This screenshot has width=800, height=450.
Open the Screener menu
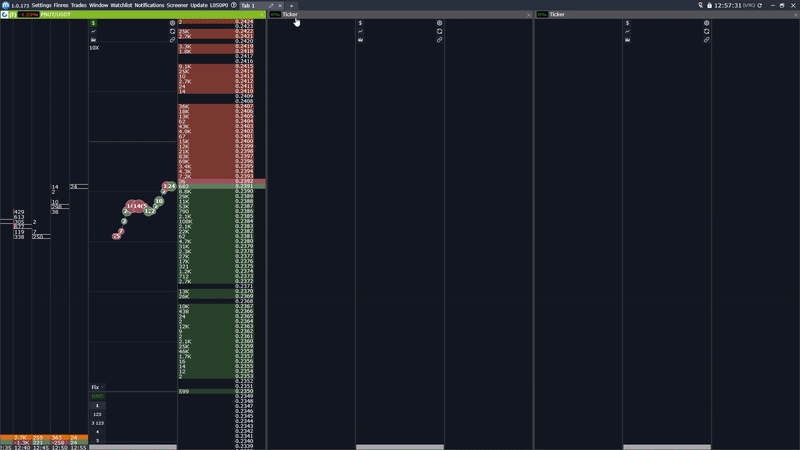click(177, 5)
